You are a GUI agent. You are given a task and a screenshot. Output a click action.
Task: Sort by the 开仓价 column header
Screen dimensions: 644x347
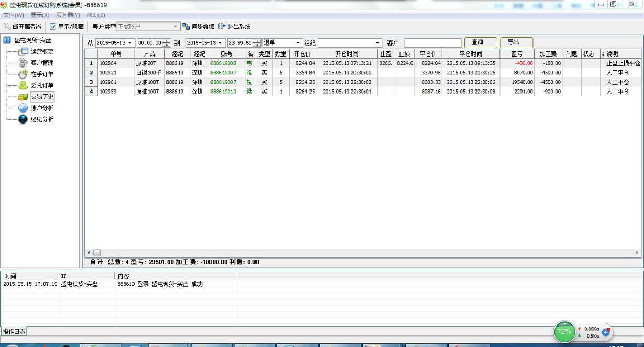(x=303, y=54)
